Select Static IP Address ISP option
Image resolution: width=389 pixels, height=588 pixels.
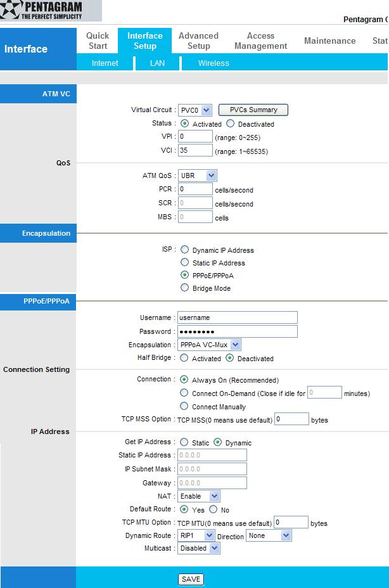185,262
